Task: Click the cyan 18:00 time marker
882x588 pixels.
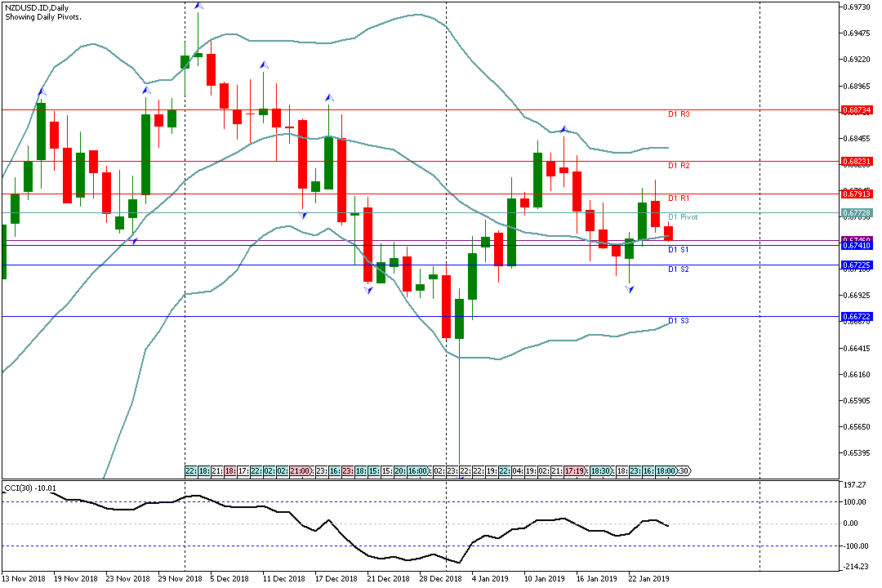Action: tap(666, 471)
